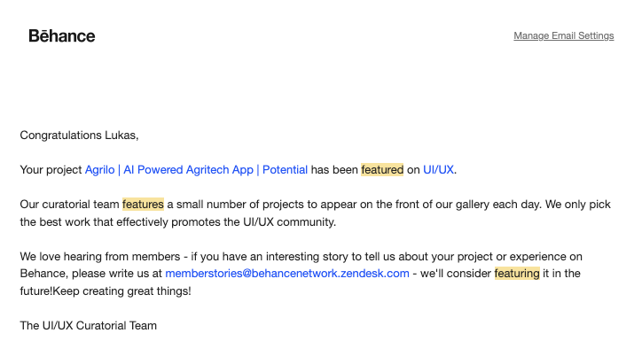Click the "Congratulations Lukas," greeting
Viewport: 634px width, 364px height.
(80, 136)
